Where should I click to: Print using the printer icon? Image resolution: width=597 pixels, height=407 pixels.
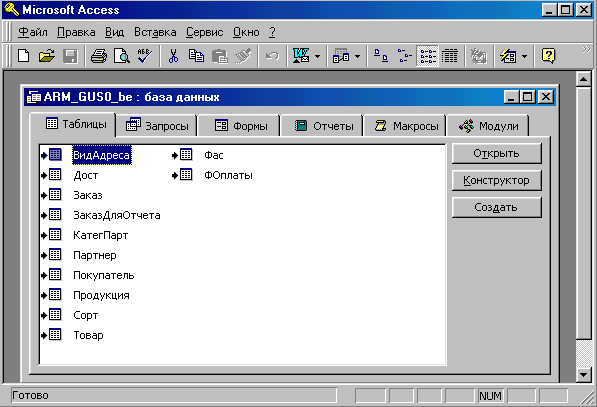(x=99, y=56)
